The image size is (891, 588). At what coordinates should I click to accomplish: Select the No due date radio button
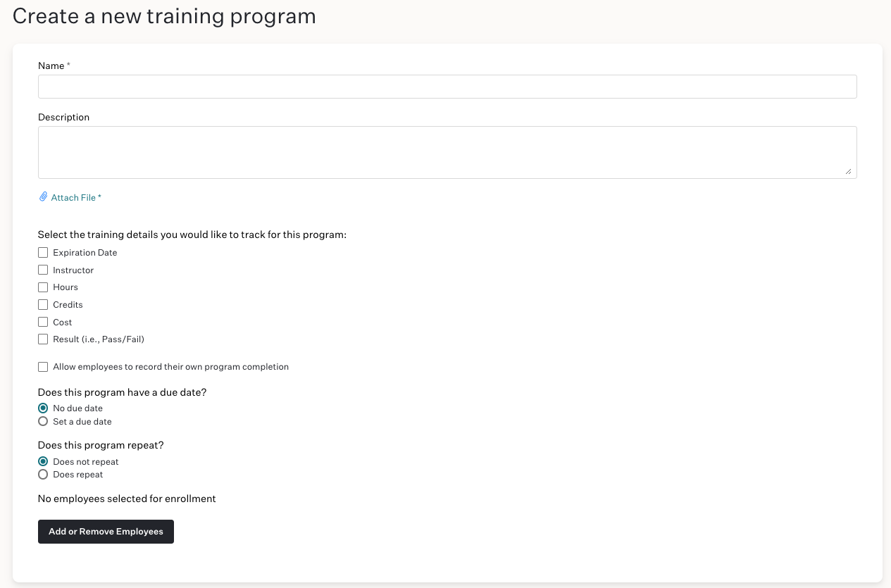43,408
